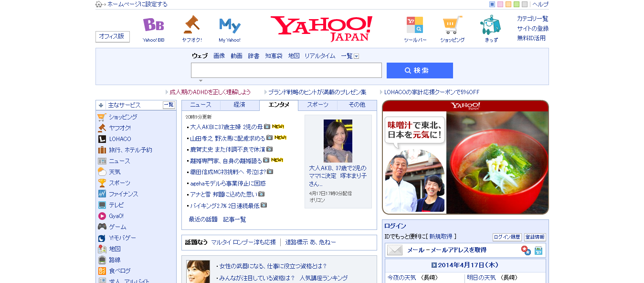Image resolution: width=644 pixels, height=283 pixels.
Task: Open the きっず robot mascot icon
Action: [x=490, y=24]
